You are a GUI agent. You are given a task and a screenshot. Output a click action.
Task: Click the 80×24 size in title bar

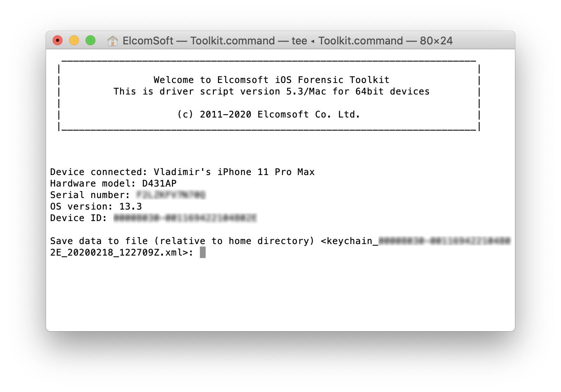tap(436, 41)
